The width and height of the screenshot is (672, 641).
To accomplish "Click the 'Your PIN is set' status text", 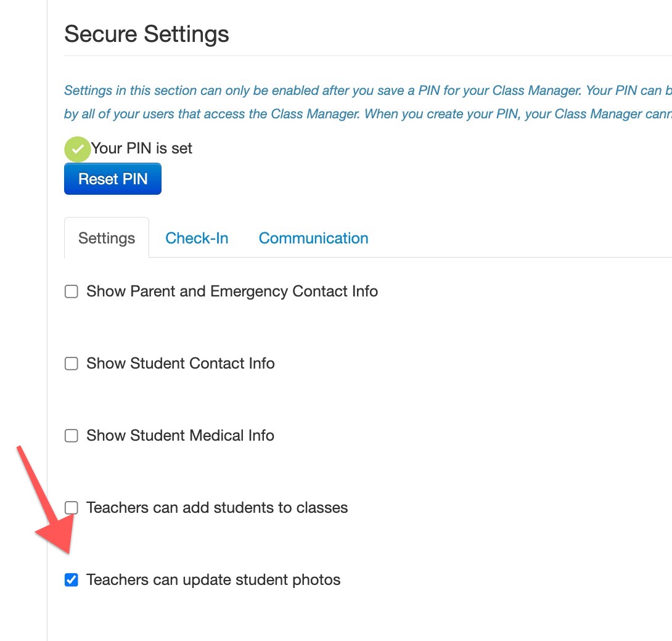I will point(141,149).
